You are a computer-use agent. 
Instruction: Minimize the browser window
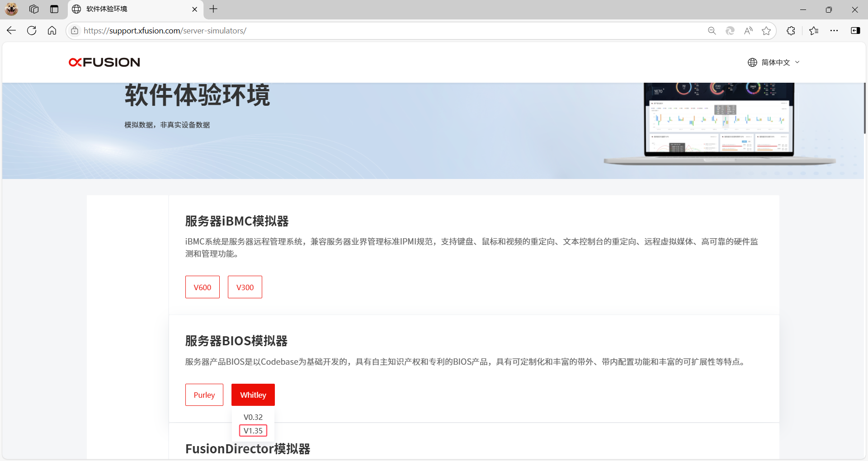[803, 9]
